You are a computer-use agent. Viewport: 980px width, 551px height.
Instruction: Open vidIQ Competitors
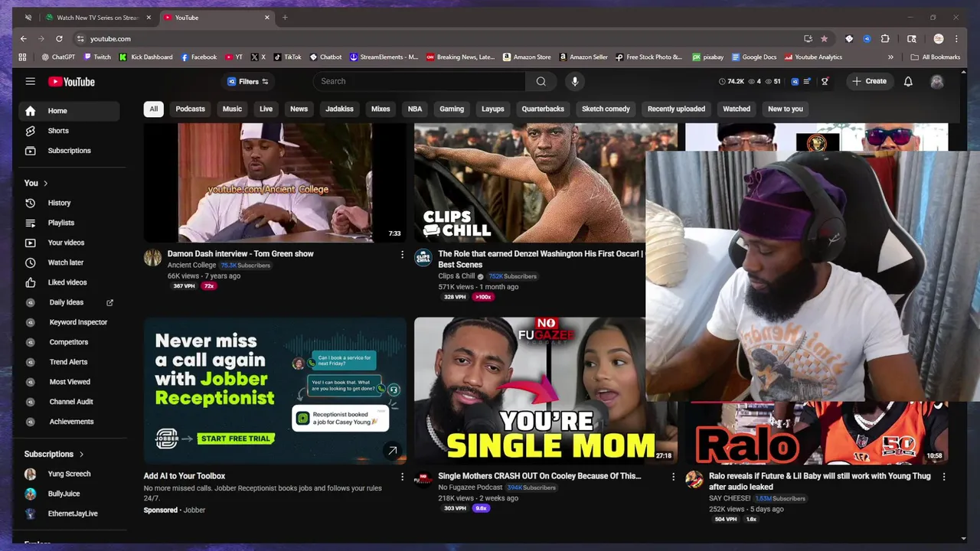pos(69,342)
